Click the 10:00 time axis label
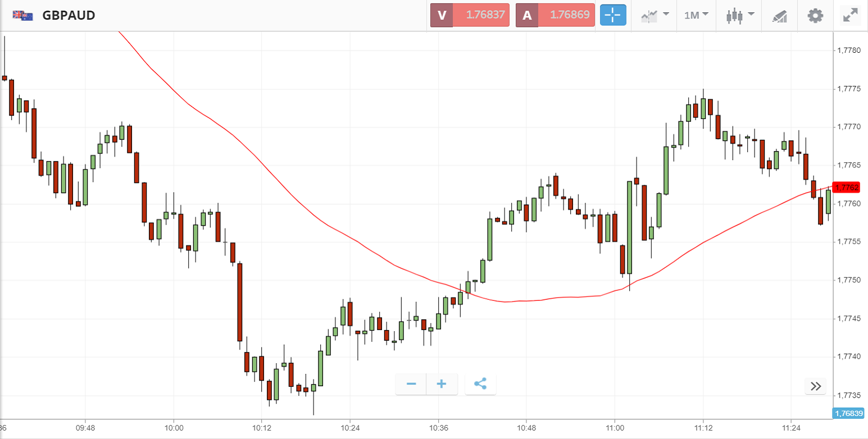This screenshot has height=439, width=868. pyautogui.click(x=174, y=427)
